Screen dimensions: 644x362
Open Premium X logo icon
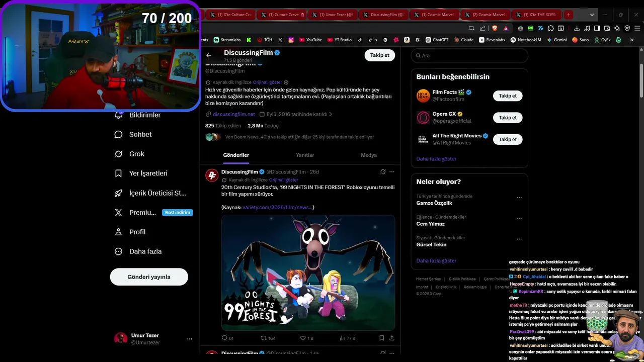pos(118,212)
